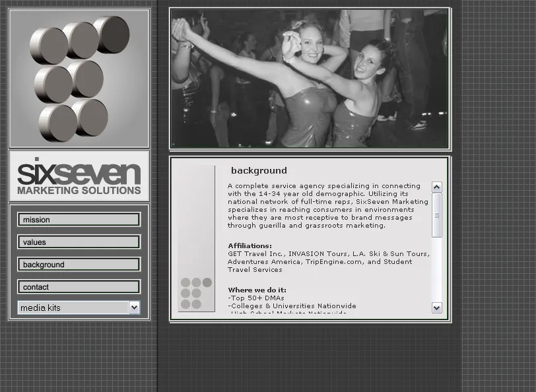Click the scroll down arrow in text panel

pos(436,308)
